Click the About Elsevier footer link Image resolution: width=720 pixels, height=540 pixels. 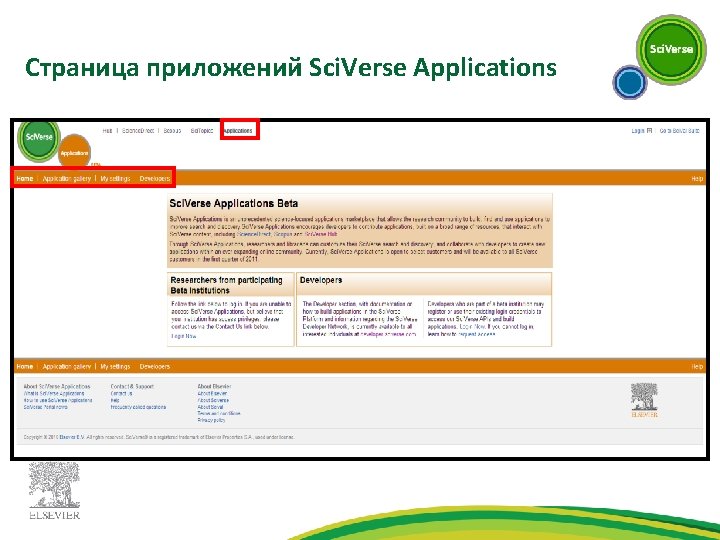click(212, 394)
